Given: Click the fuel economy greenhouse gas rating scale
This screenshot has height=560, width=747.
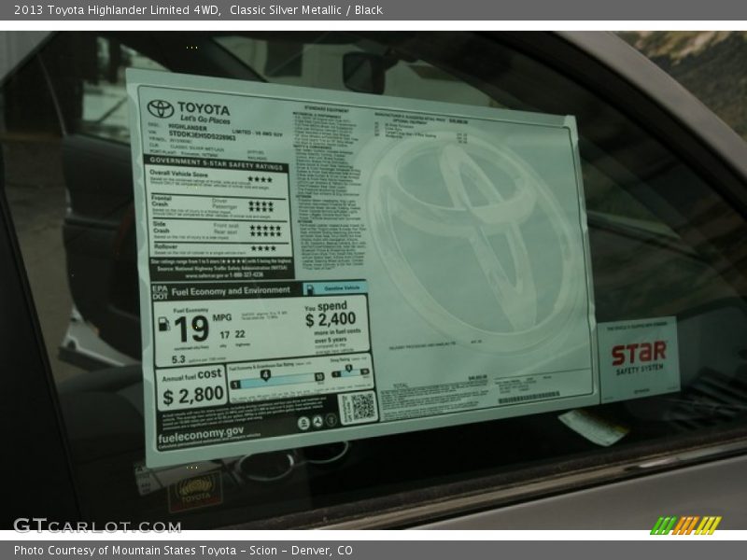Looking at the screenshot, I should point(278,378).
